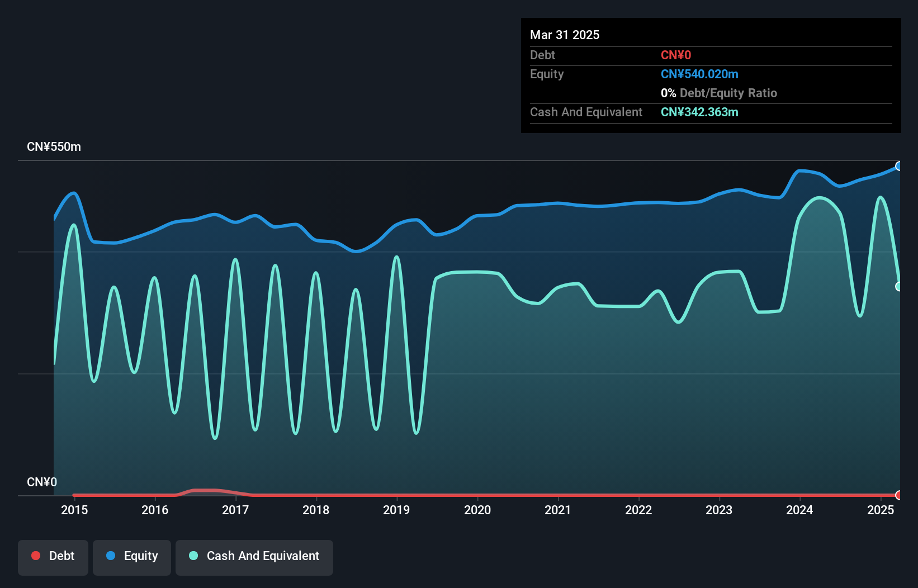Toggle the Debt series legend button

[53, 557]
